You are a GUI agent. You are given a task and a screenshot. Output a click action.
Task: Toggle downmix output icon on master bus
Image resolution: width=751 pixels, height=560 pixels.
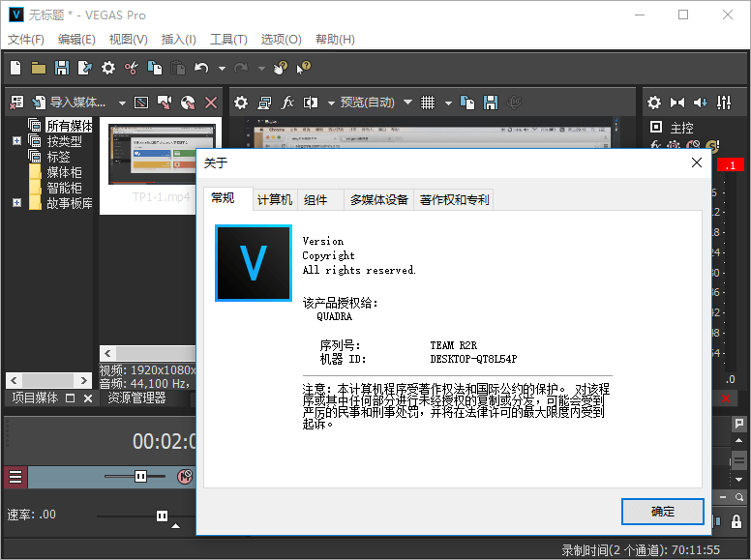(x=677, y=102)
